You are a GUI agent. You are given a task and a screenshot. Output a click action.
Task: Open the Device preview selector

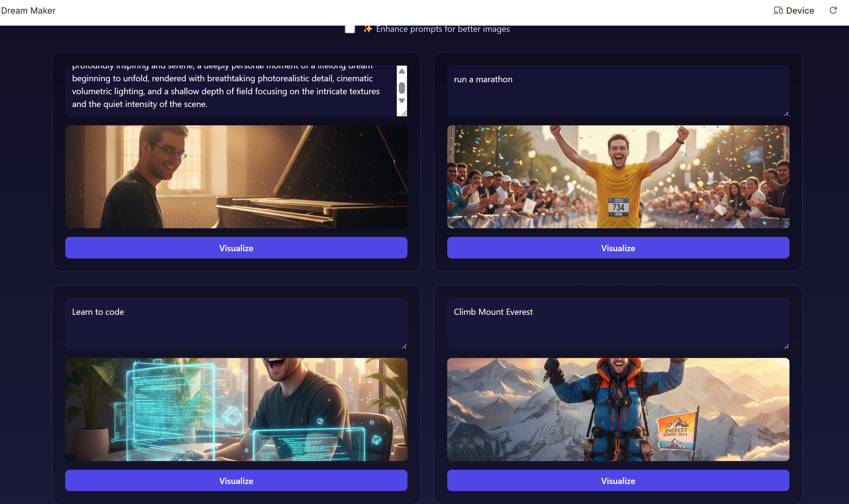pyautogui.click(x=794, y=10)
